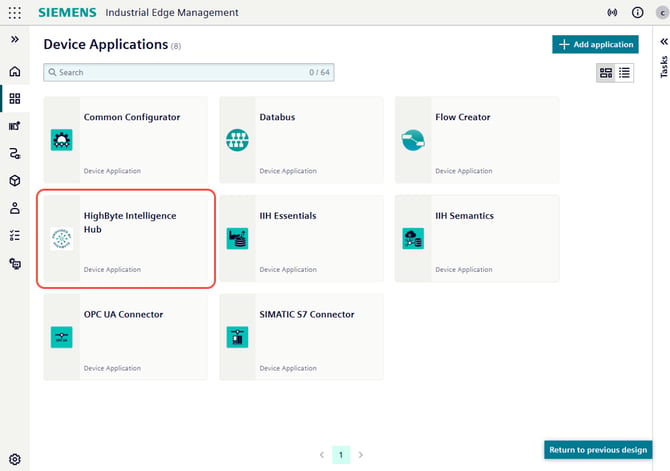
Task: Switch to card grid view
Action: [x=605, y=73]
